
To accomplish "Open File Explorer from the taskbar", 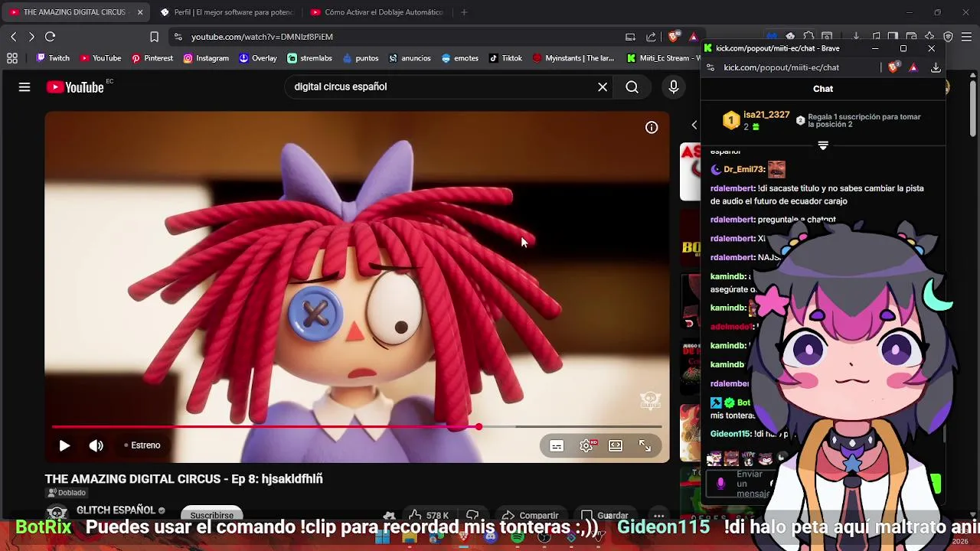I will (x=409, y=538).
